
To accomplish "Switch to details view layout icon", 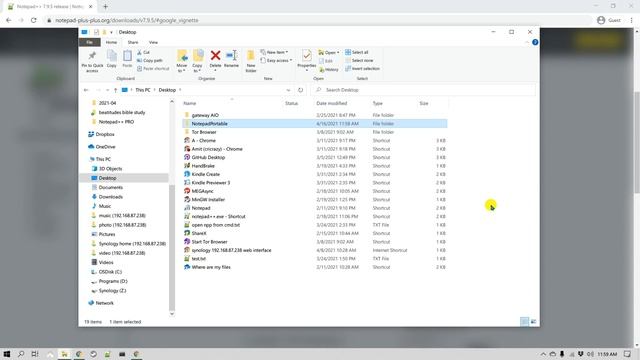I will pyautogui.click(x=524, y=322).
